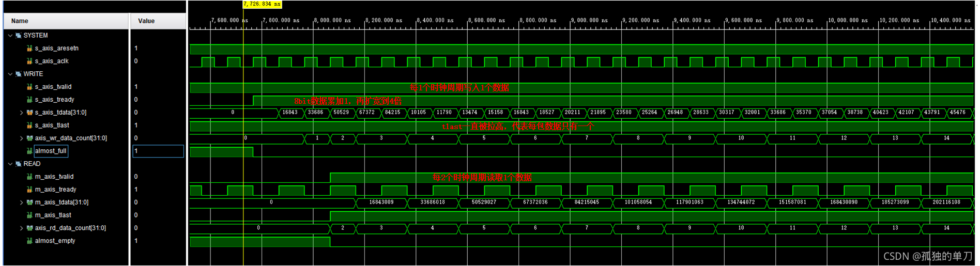Image resolution: width=980 pixels, height=266 pixels.
Task: Click the READ group icon
Action: pyautogui.click(x=18, y=164)
